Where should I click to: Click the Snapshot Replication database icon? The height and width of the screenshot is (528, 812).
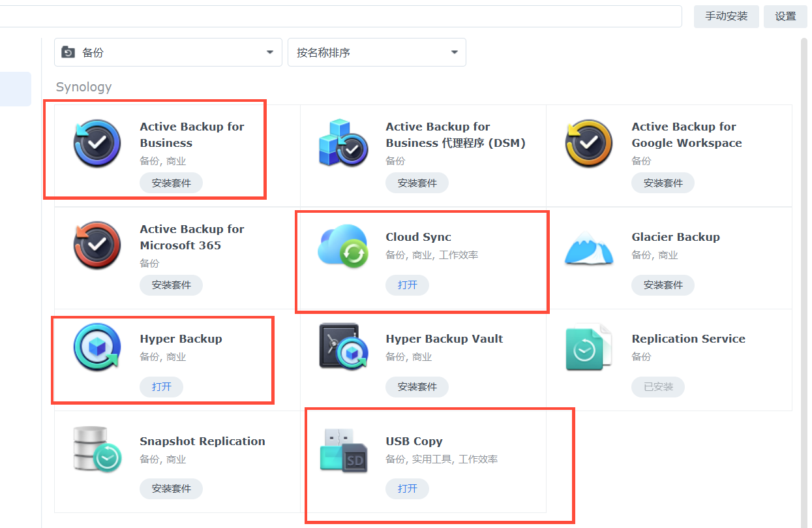pyautogui.click(x=97, y=449)
